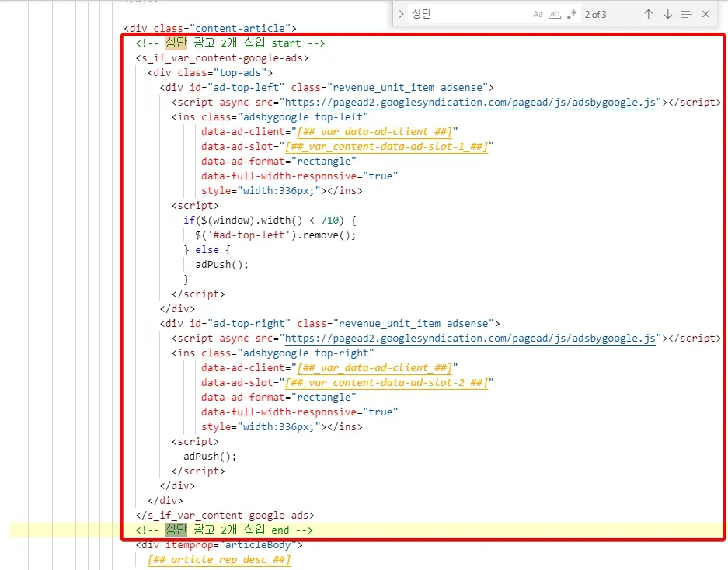Click the div id="ad-top-right" line

329,324
